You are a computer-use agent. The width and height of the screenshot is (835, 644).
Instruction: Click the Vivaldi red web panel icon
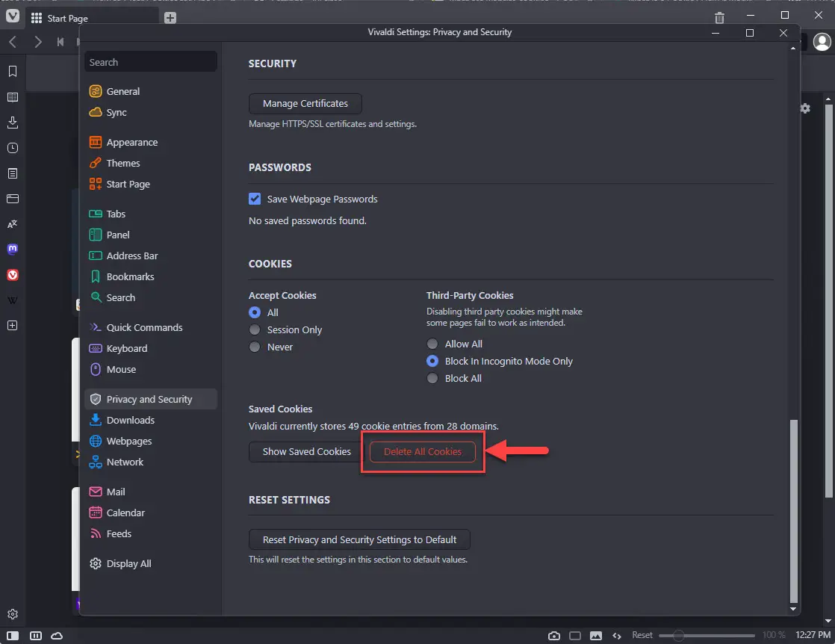[13, 275]
